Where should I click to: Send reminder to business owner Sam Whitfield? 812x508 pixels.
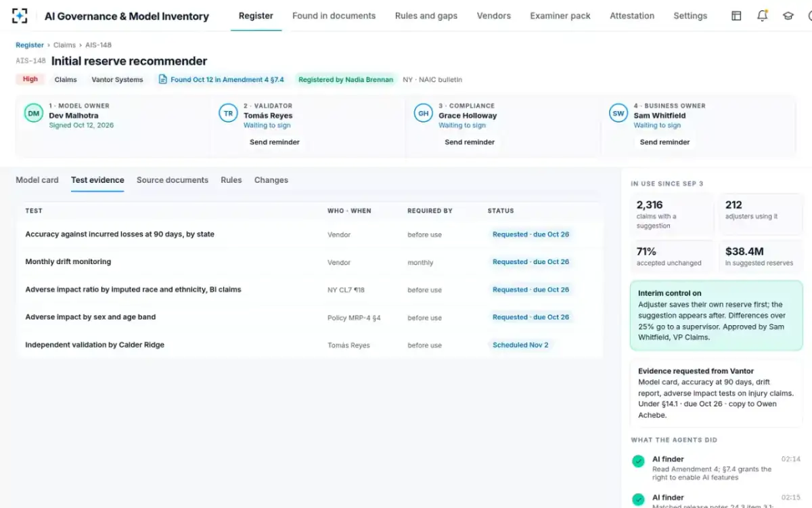[664, 142]
